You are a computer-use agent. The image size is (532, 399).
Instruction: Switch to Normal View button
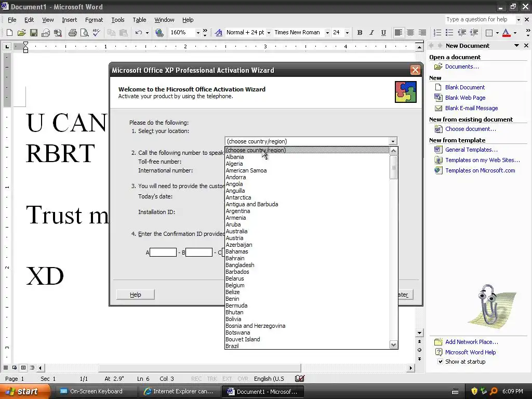point(6,368)
